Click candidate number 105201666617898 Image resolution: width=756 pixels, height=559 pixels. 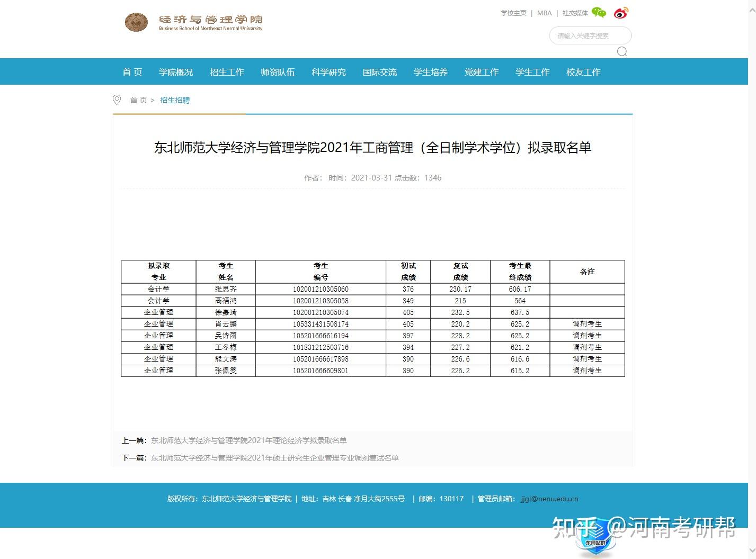[x=321, y=359]
